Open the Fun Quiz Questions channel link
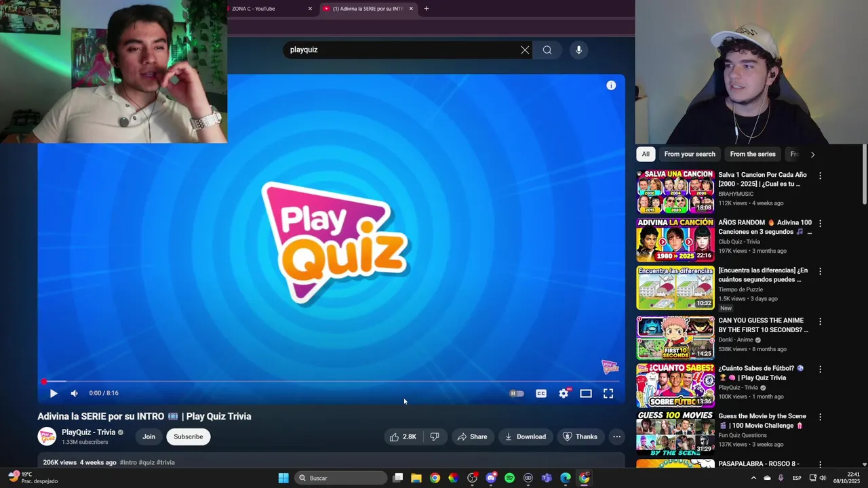The height and width of the screenshot is (488, 868). coord(743,435)
